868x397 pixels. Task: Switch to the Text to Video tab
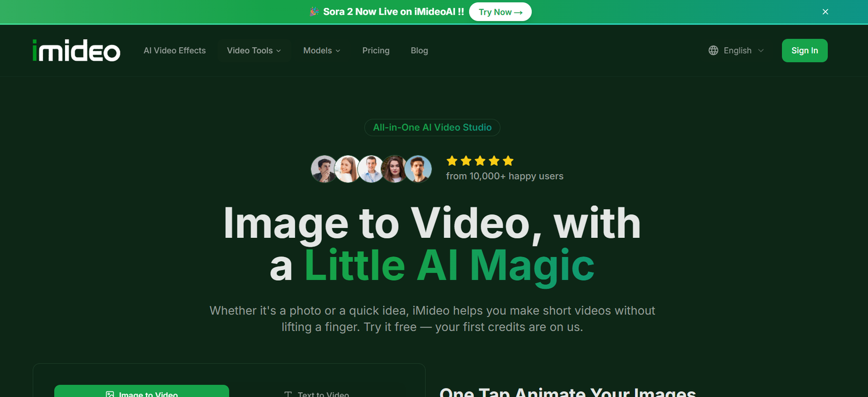[x=323, y=393]
